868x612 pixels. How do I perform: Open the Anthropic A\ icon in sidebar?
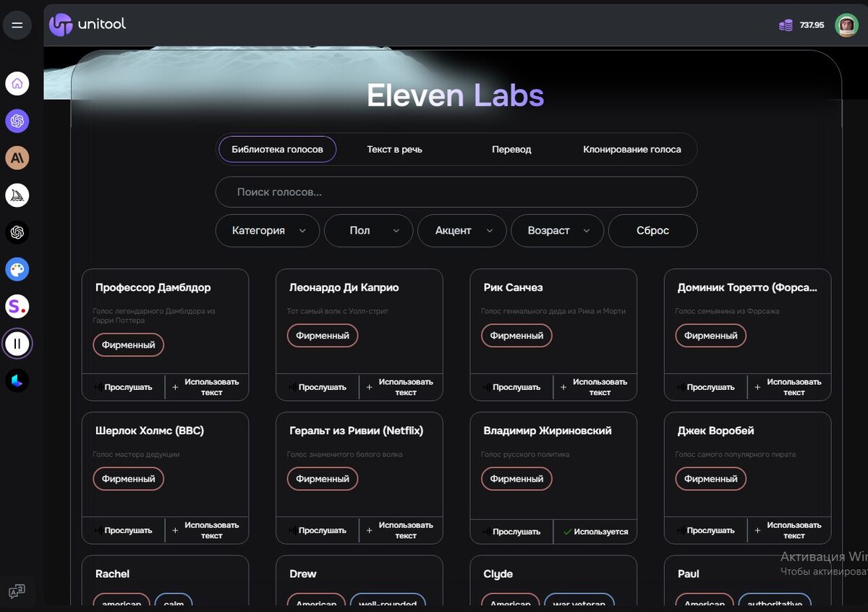click(17, 158)
